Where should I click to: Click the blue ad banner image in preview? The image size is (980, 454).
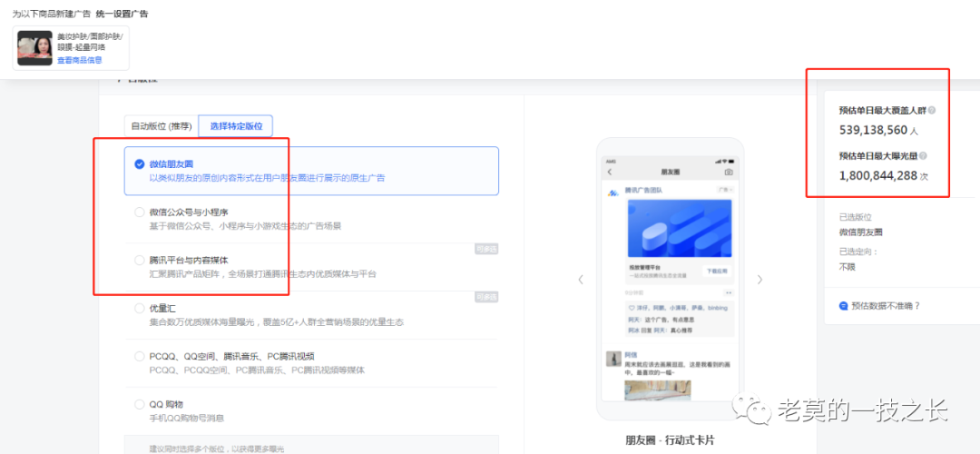pyautogui.click(x=680, y=229)
